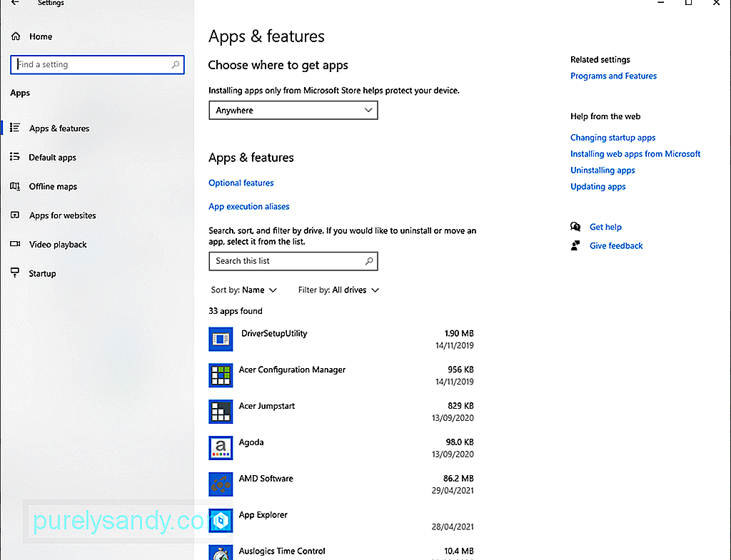The image size is (731, 560).
Task: Click the Agoda app icon
Action: [221, 448]
